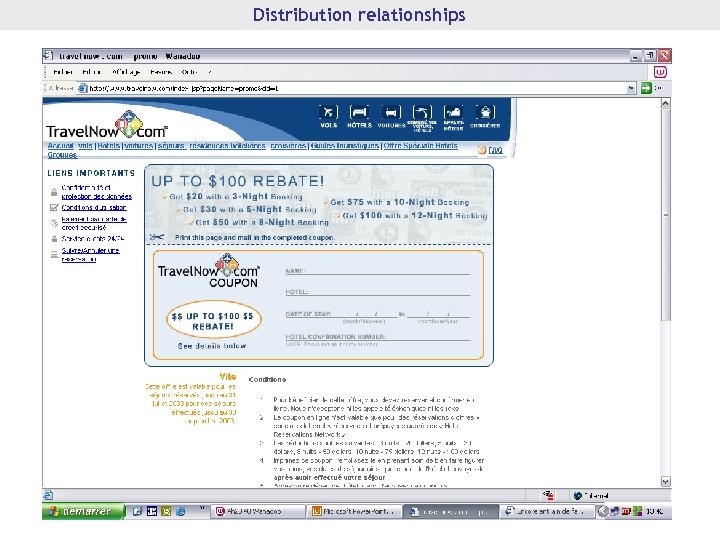720x540 pixels.
Task: Switch to the Microsoft PowerPoint taskbar button
Action: click(353, 512)
